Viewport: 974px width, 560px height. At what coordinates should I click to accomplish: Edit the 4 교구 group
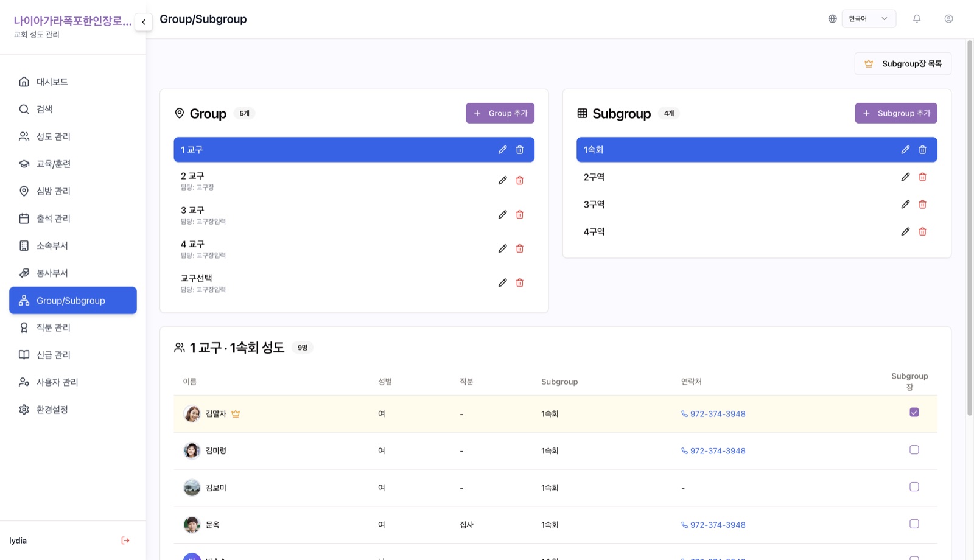[502, 248]
